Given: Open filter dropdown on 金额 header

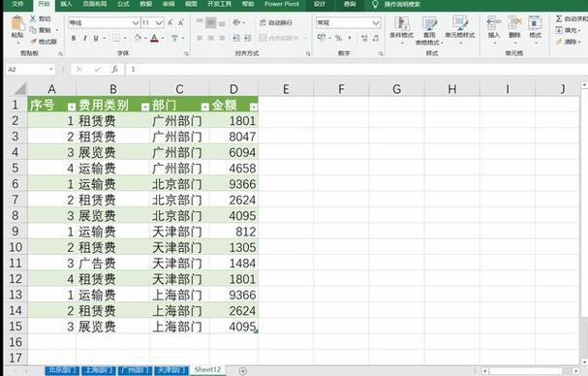Looking at the screenshot, I should click(x=254, y=108).
